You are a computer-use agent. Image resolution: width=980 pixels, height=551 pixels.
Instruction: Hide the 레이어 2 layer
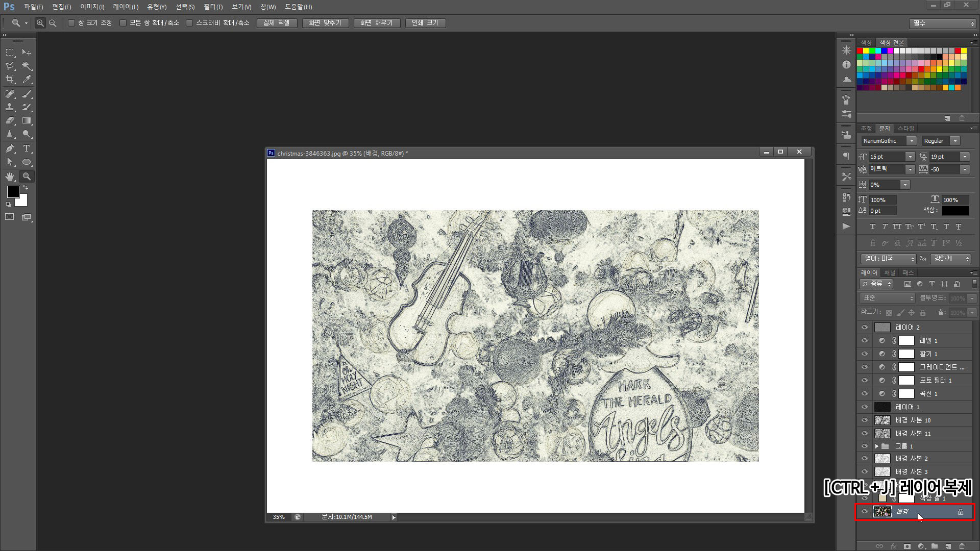(865, 328)
